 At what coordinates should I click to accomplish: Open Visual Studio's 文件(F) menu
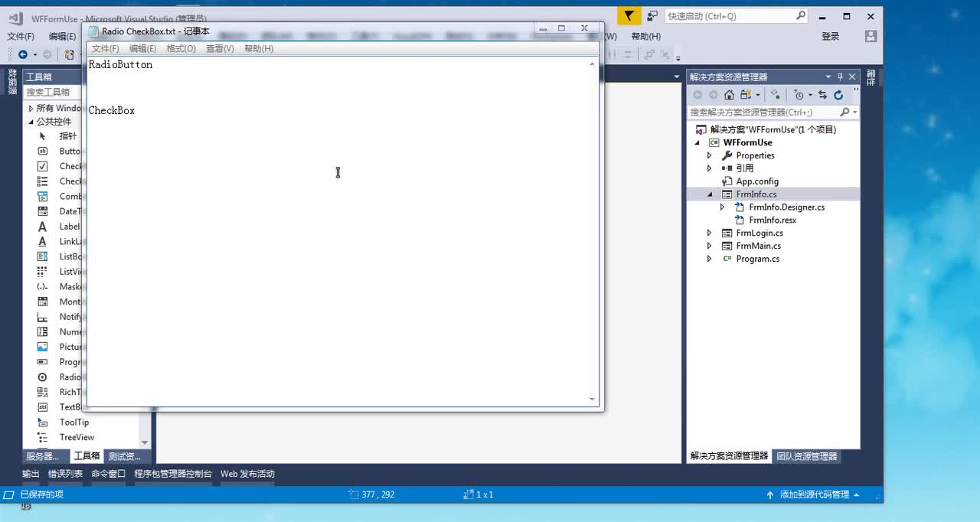pyautogui.click(x=21, y=36)
